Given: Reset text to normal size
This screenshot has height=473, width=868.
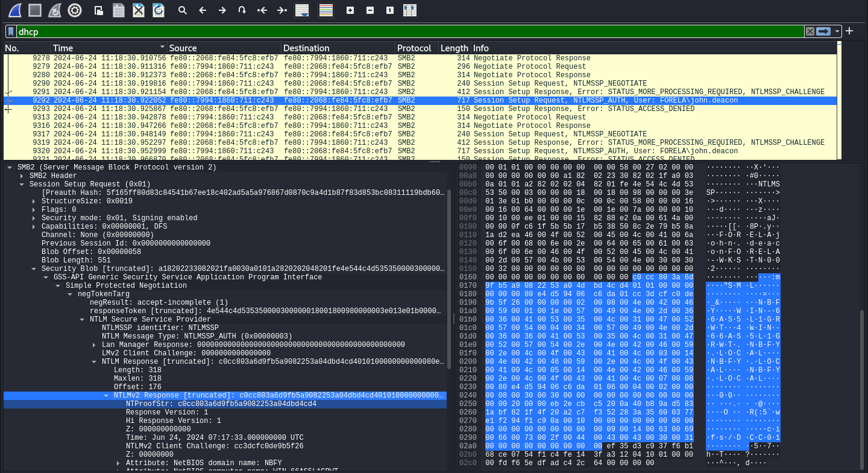Looking at the screenshot, I should click(x=390, y=10).
